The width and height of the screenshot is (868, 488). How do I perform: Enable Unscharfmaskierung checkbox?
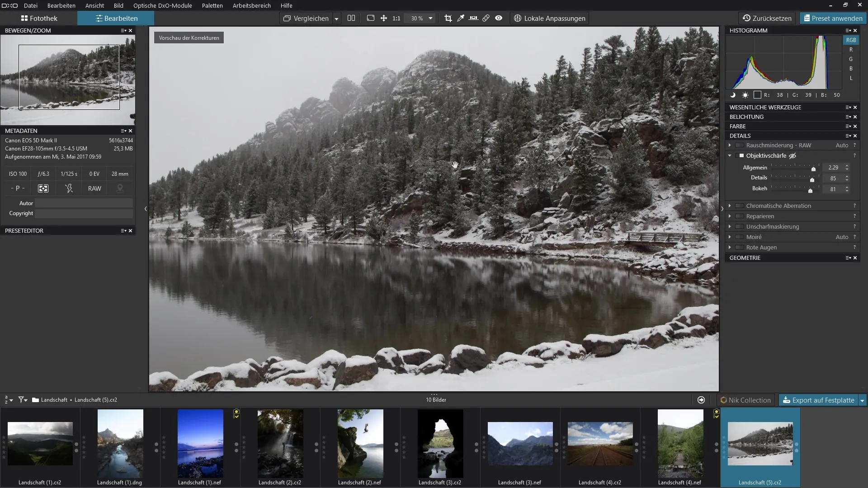click(740, 227)
